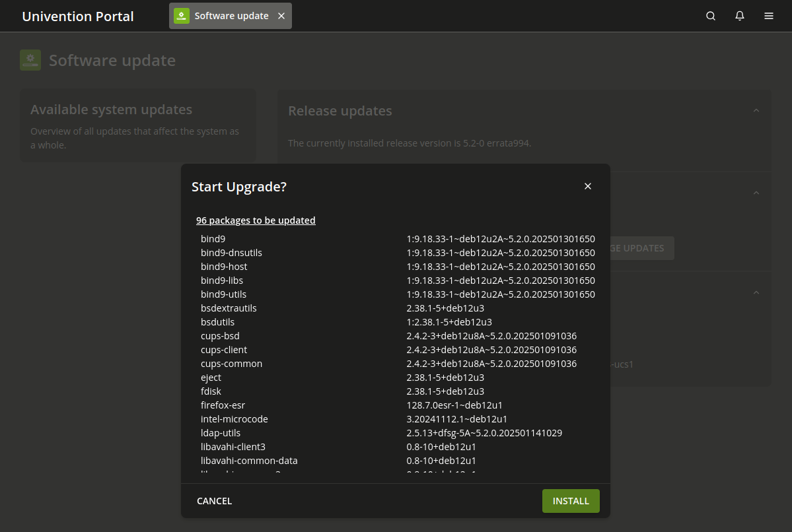Screen dimensions: 792x532
Task: Start the upgrade with INSTALL
Action: click(570, 500)
